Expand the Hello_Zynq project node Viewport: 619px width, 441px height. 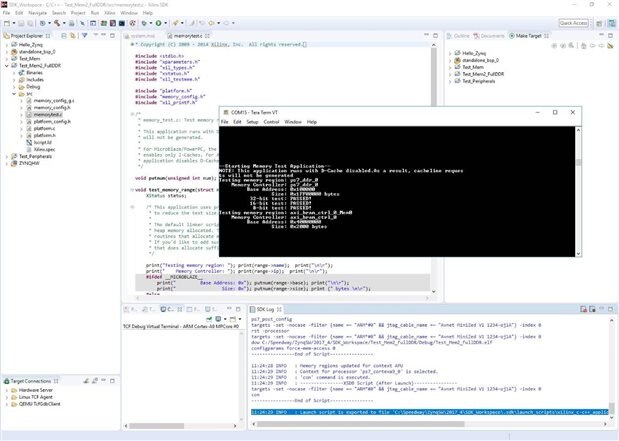click(5, 45)
